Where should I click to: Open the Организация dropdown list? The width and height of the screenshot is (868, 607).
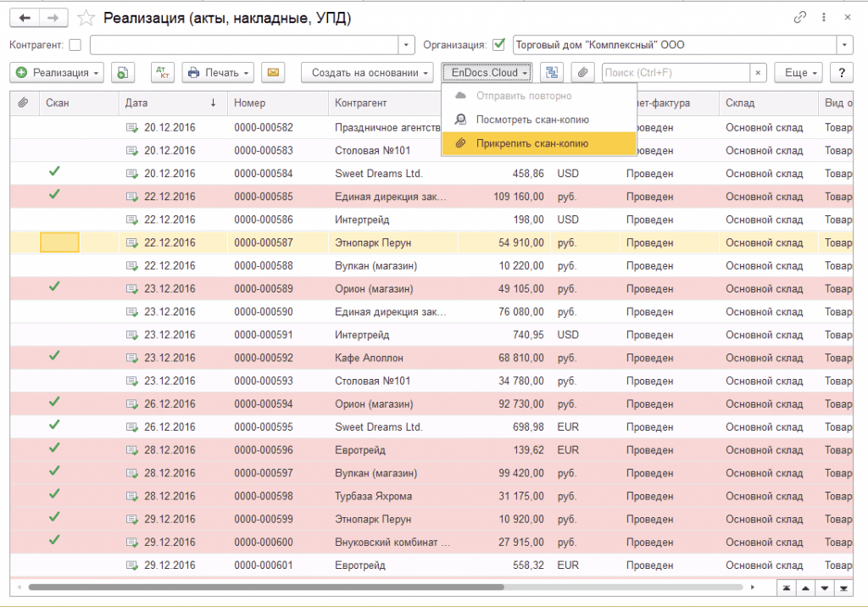[845, 45]
